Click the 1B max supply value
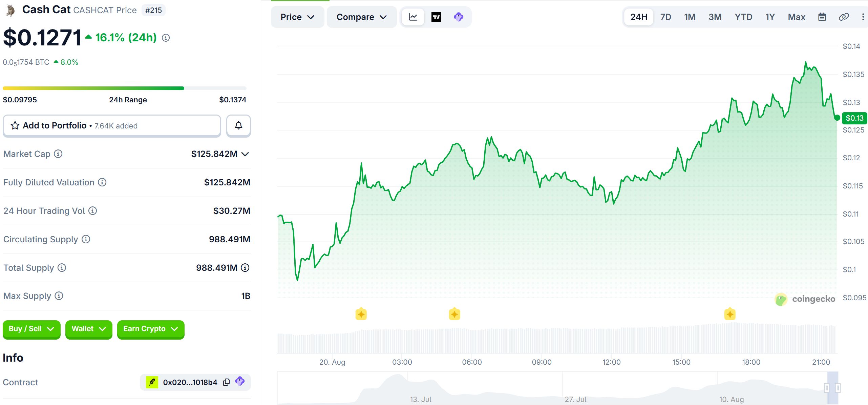 pos(246,296)
